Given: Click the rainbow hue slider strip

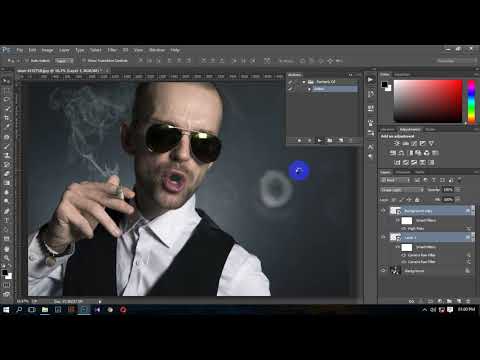Looking at the screenshot, I should tap(471, 101).
